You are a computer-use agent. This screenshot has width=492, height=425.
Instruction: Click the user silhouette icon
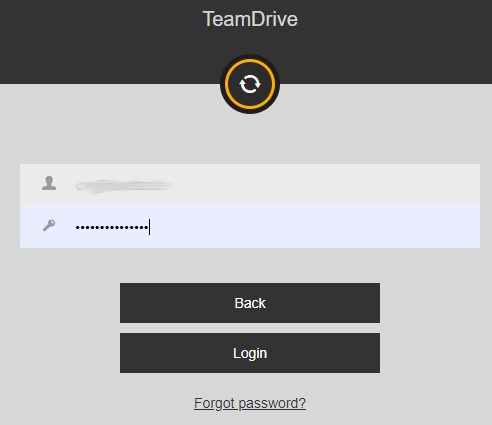(x=49, y=183)
